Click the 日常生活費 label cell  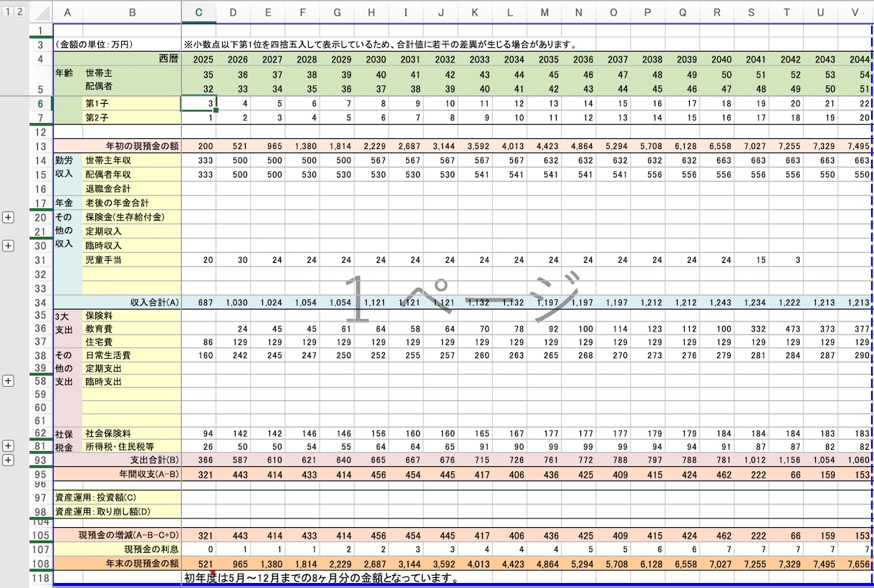coord(132,355)
